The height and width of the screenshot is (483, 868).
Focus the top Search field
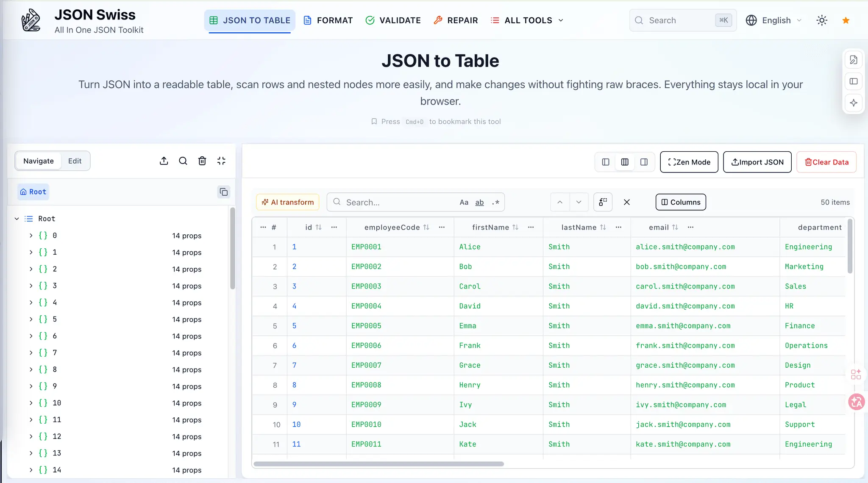click(683, 20)
